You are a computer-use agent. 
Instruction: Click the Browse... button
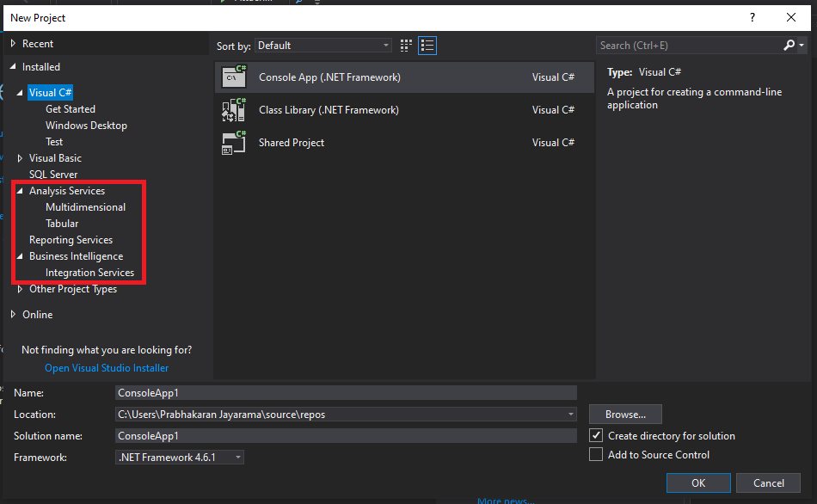625,415
